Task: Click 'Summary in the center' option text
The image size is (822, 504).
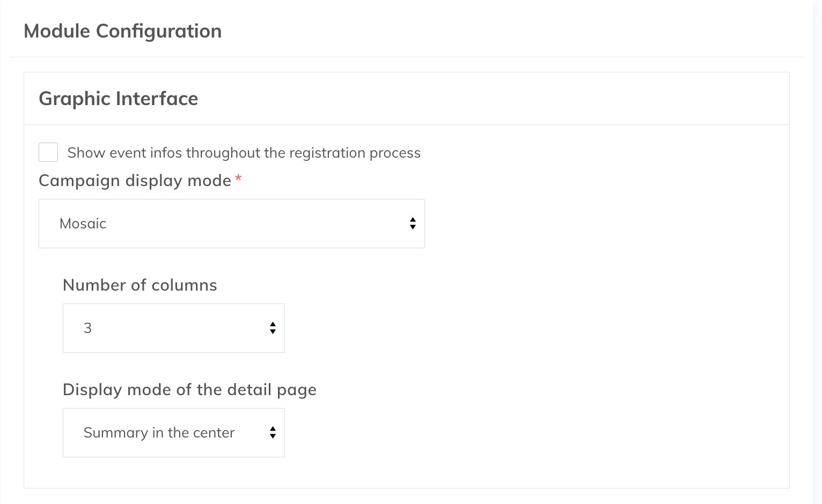Action: (x=159, y=433)
